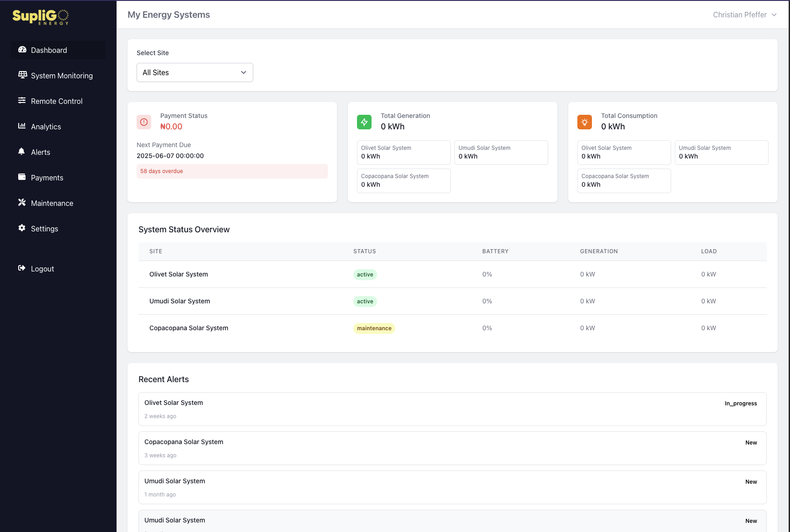The width and height of the screenshot is (790, 532).
Task: Click the SITE column header
Action: coord(156,251)
